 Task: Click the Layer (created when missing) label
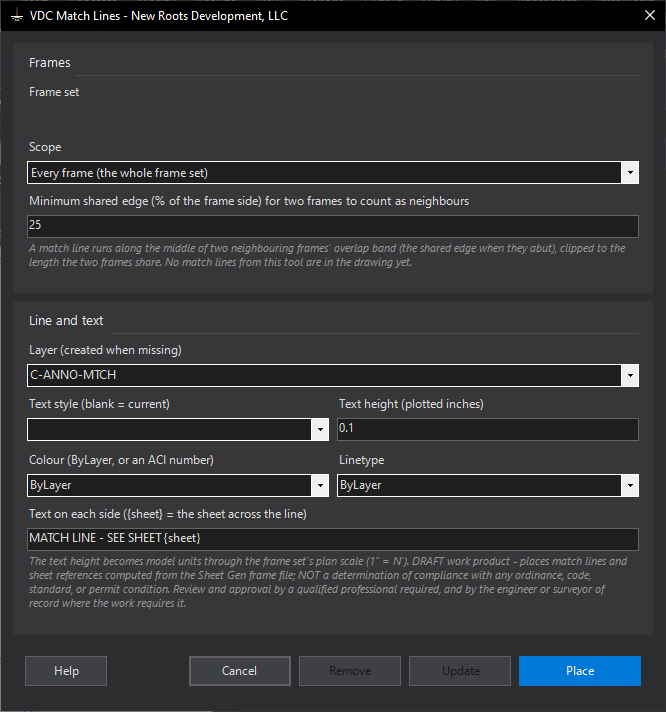105,350
